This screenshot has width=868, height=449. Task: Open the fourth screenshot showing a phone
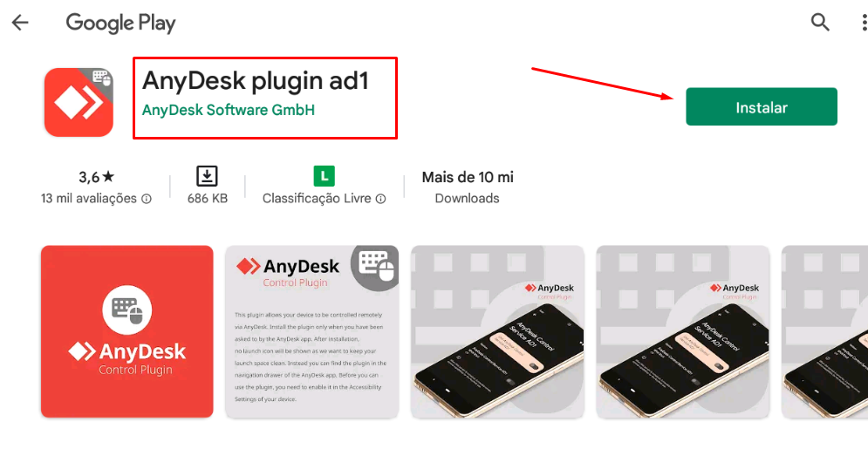pyautogui.click(x=682, y=331)
